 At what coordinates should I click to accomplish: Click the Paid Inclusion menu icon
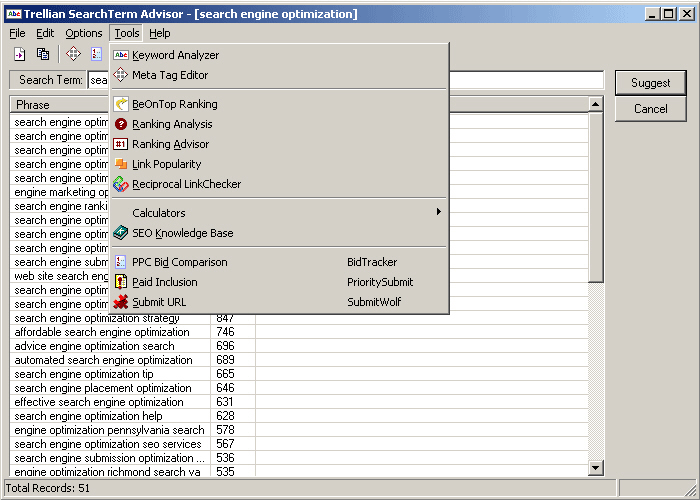coord(121,282)
